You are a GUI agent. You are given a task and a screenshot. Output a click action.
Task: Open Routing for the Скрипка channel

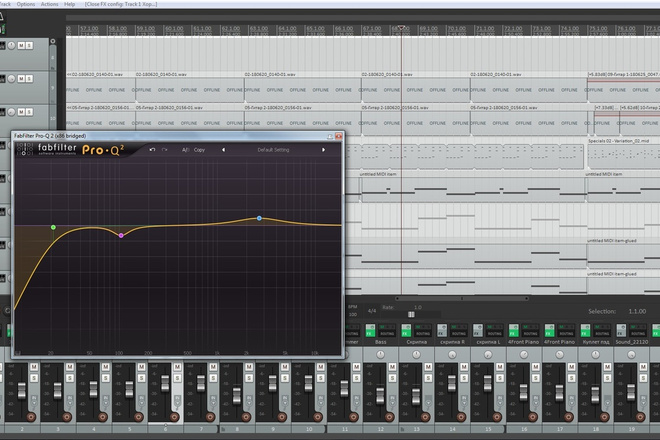(x=423, y=331)
